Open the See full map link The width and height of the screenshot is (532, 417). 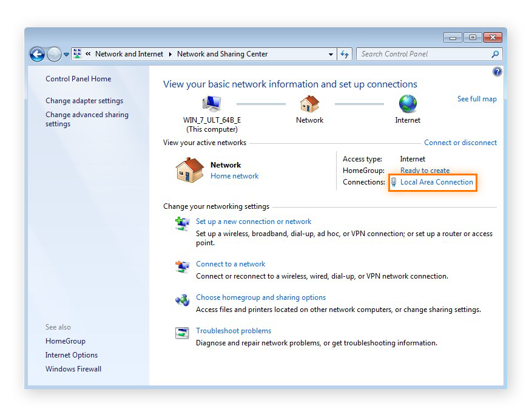(x=477, y=98)
